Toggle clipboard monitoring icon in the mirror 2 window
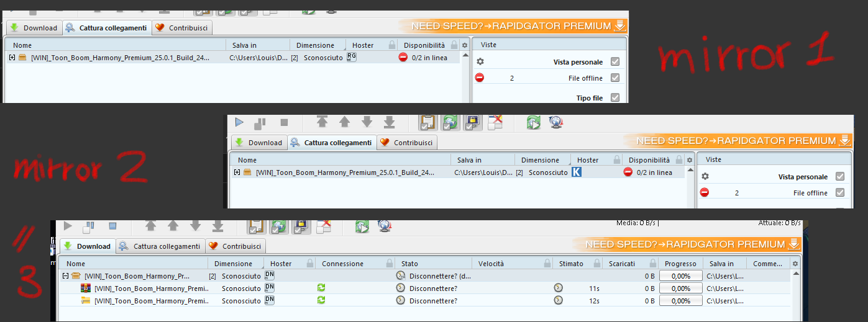 point(427,122)
